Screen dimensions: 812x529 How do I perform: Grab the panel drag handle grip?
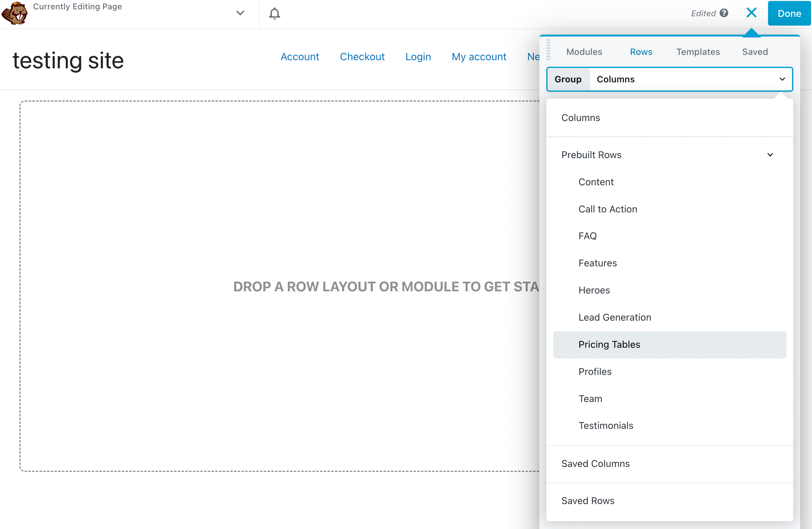click(548, 50)
